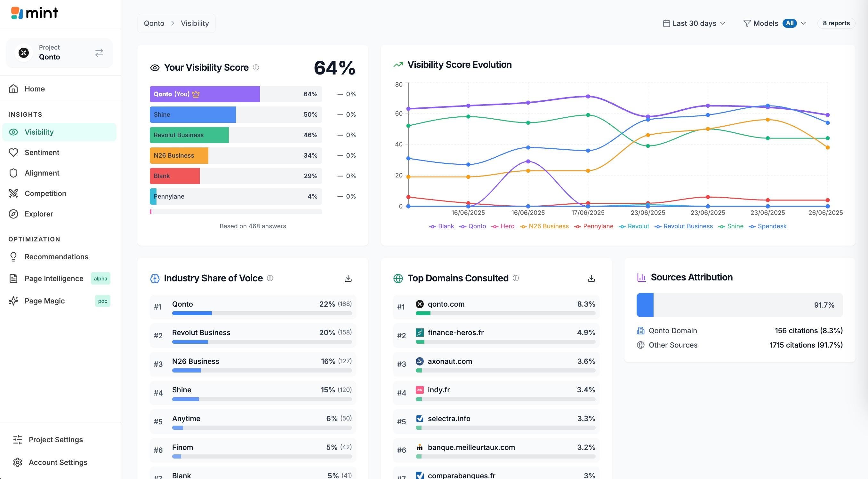Click the purple Qonto (You) visibility bar
The width and height of the screenshot is (868, 479).
(x=205, y=94)
